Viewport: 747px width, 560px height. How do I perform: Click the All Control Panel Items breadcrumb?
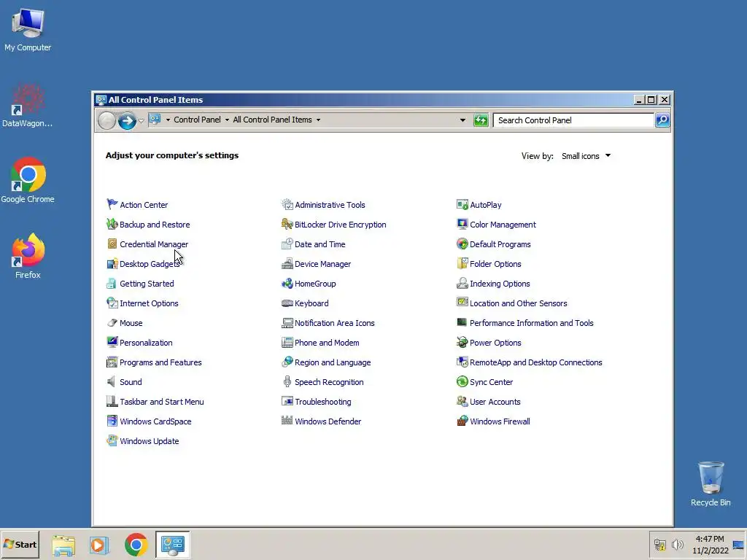click(x=272, y=120)
